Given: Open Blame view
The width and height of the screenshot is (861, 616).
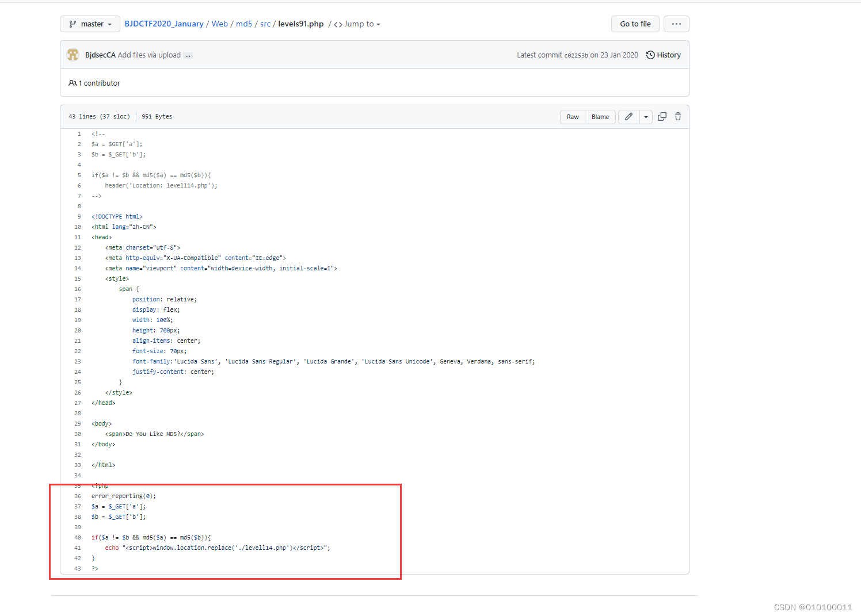Looking at the screenshot, I should [600, 117].
